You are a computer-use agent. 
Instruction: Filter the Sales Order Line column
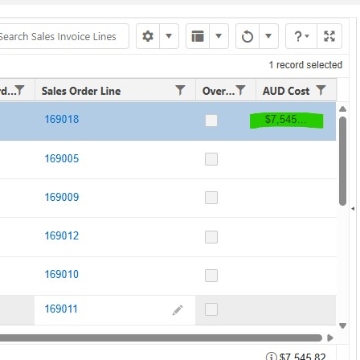[x=180, y=90]
